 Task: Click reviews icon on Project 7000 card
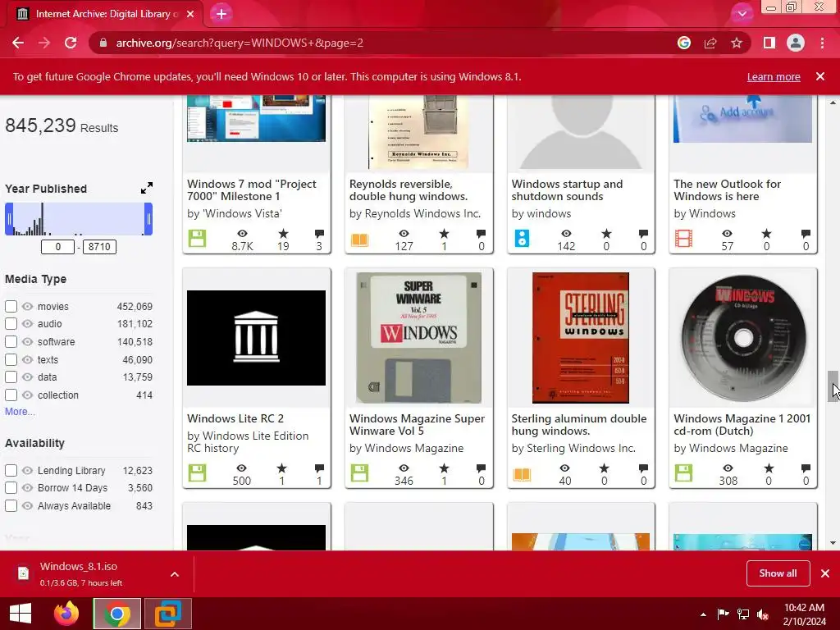(x=319, y=234)
